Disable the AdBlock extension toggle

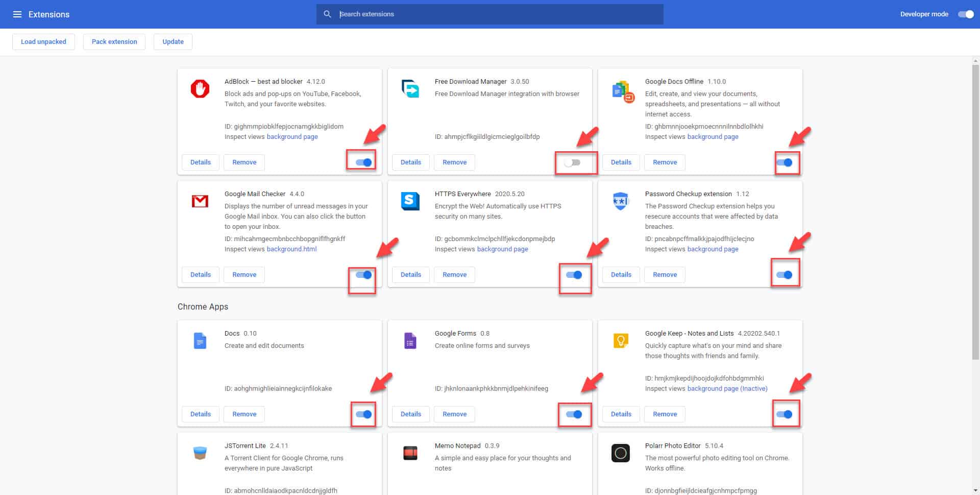coord(364,162)
